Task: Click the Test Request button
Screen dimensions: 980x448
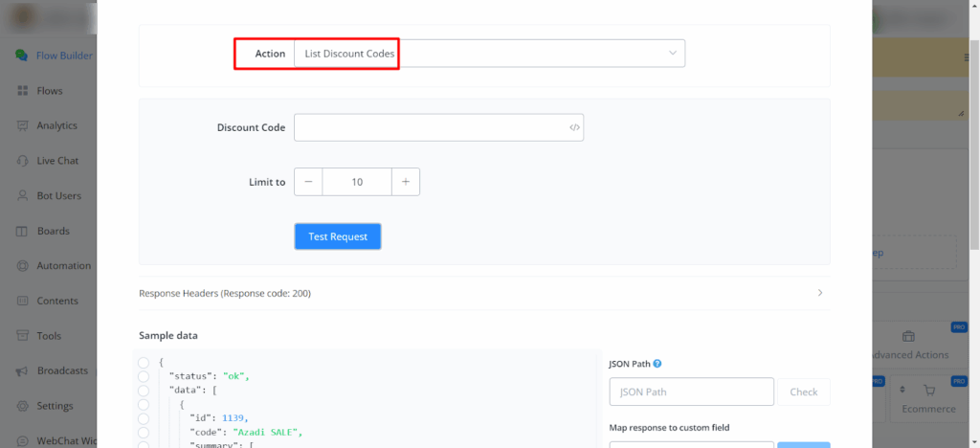Action: pyautogui.click(x=338, y=236)
